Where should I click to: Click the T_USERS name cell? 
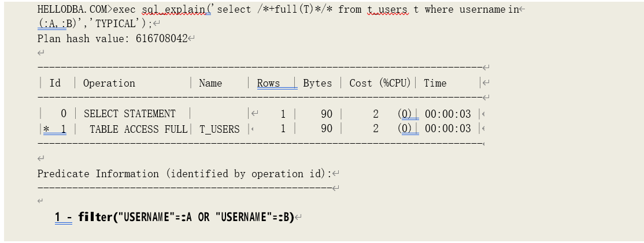[219, 129]
